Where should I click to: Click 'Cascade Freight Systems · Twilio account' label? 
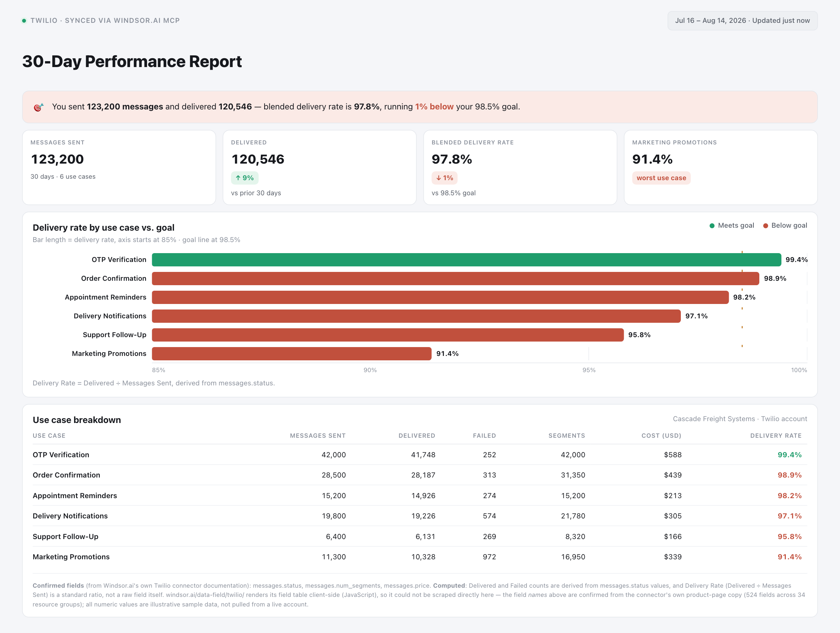(740, 419)
